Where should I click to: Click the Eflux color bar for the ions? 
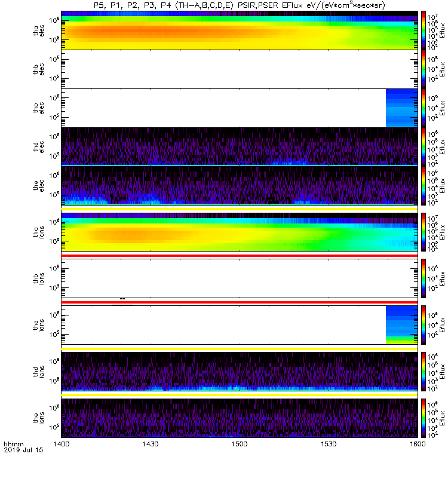424,418
